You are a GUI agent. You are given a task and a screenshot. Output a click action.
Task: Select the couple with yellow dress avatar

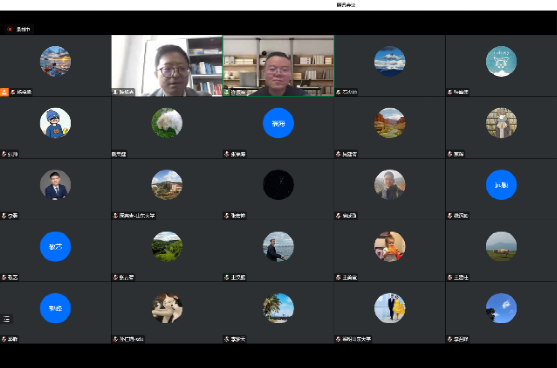pos(390,308)
